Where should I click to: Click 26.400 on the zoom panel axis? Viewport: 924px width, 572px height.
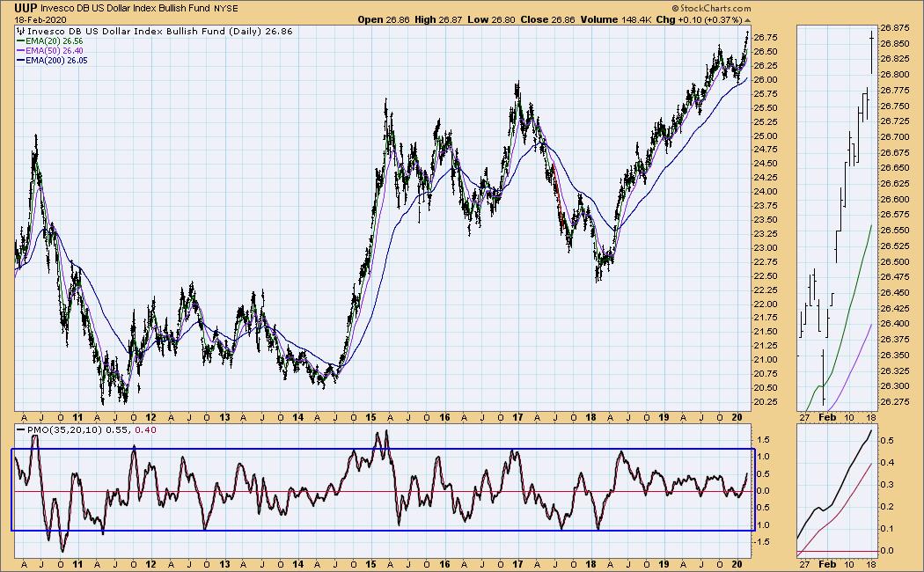pyautogui.click(x=895, y=324)
